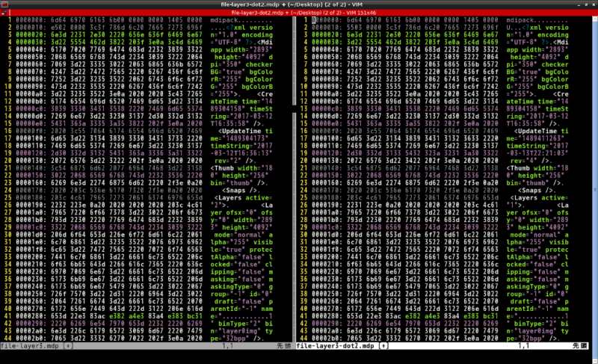The width and height of the screenshot is (598, 364).
Task: Focus left pane via file-layer3.mdp status line
Action: pyautogui.click(x=146, y=346)
